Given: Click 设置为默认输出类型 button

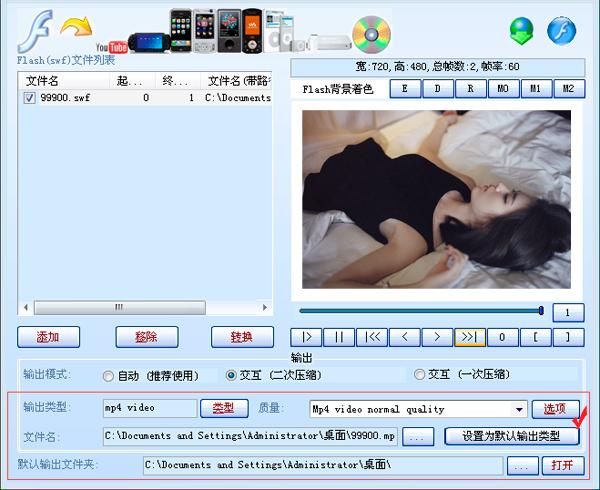Looking at the screenshot, I should click(511, 436).
